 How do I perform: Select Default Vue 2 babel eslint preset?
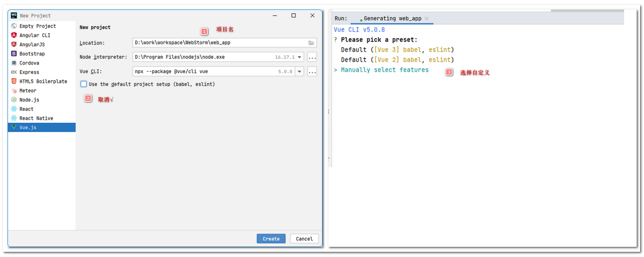397,60
